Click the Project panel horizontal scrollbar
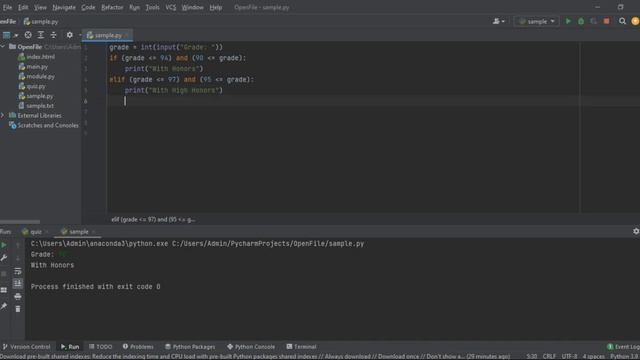640x360 pixels. click(20, 222)
